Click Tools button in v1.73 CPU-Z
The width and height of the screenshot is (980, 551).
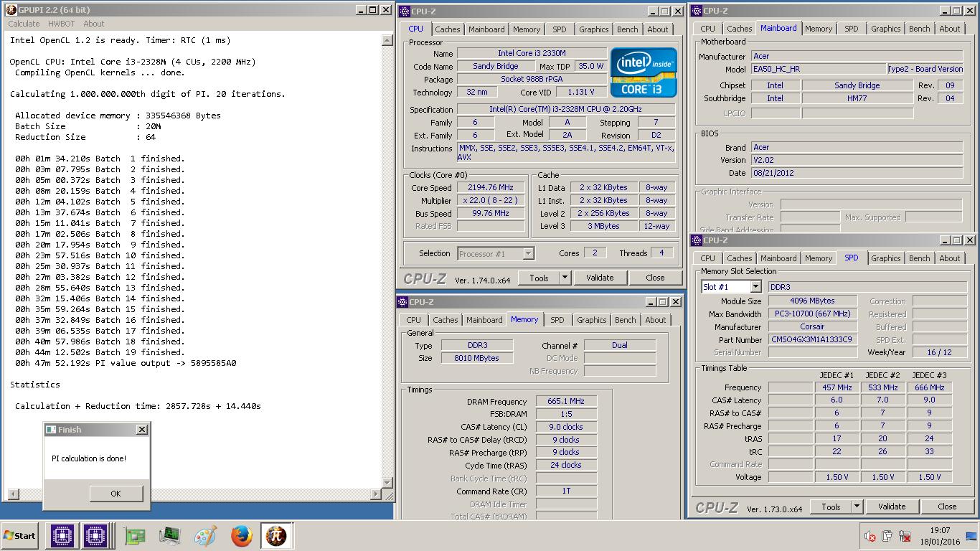pyautogui.click(x=831, y=507)
